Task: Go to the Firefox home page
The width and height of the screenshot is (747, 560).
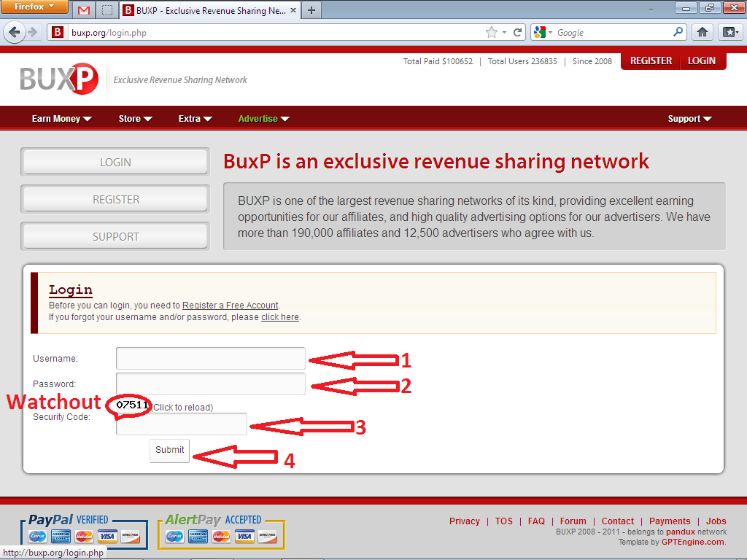Action: [x=703, y=32]
